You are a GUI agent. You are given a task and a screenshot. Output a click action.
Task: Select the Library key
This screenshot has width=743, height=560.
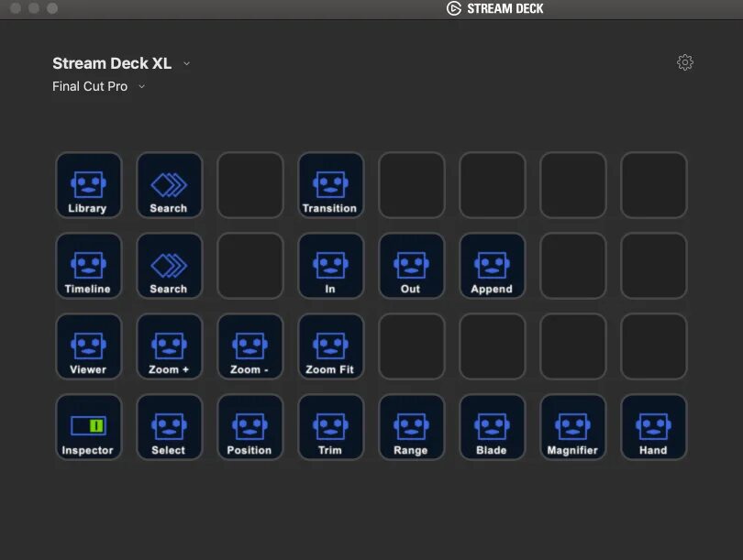click(89, 185)
